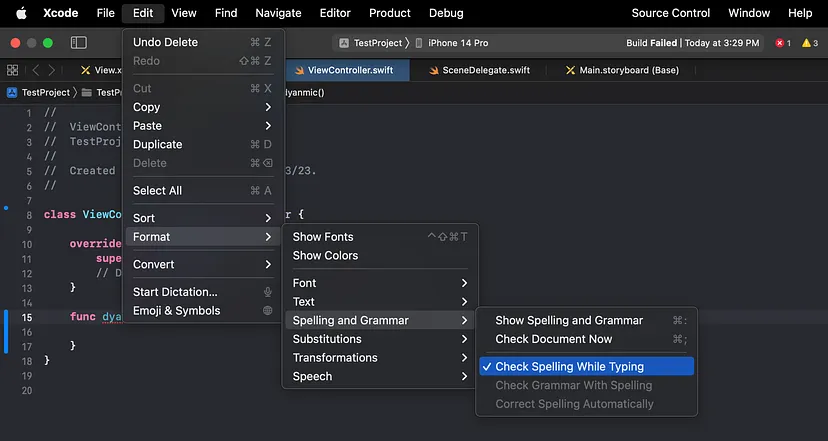This screenshot has width=828, height=441.
Task: Go forward with the right chevron
Action: (52, 70)
